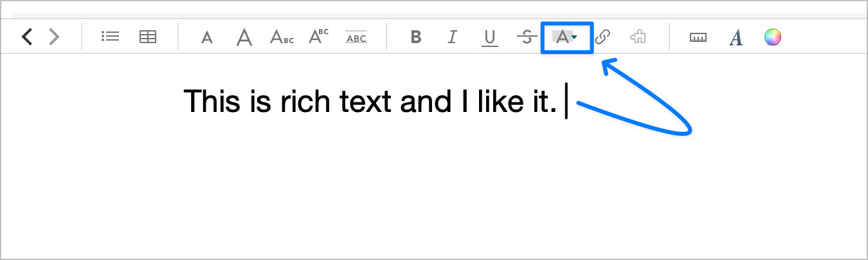Click the back navigation arrow
Image resolution: width=868 pixels, height=260 pixels.
pos(26,37)
